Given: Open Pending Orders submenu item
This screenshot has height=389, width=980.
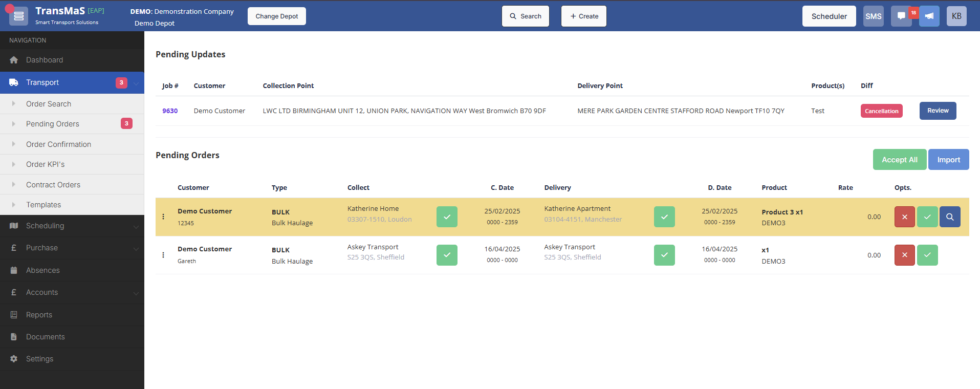Looking at the screenshot, I should tap(72, 124).
